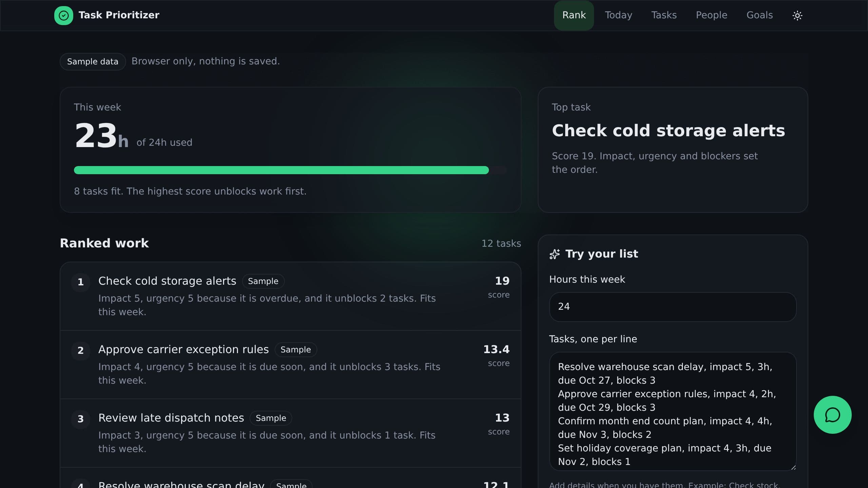Select the Check cold storage alerts ranked row
Screen dimensions: 868x488
(x=290, y=296)
